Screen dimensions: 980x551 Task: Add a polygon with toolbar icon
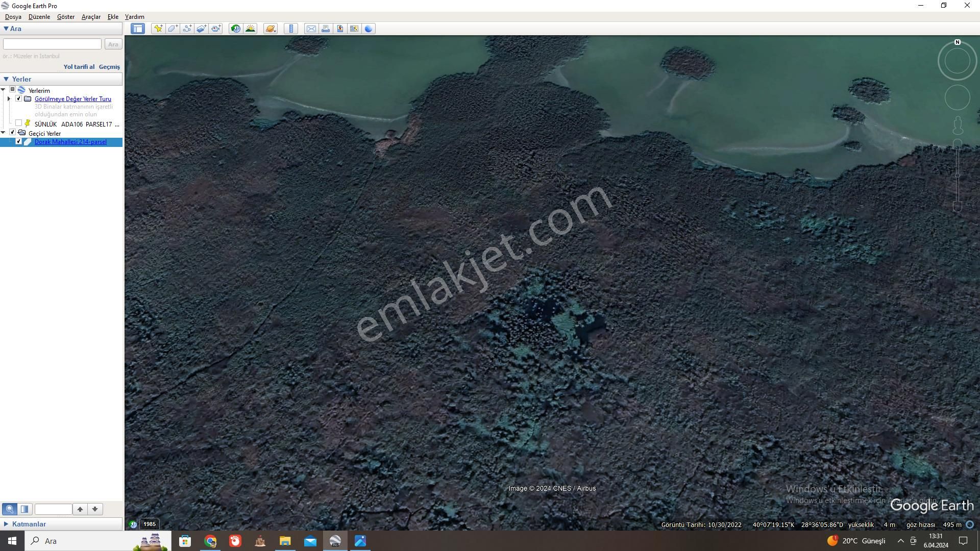coord(173,29)
